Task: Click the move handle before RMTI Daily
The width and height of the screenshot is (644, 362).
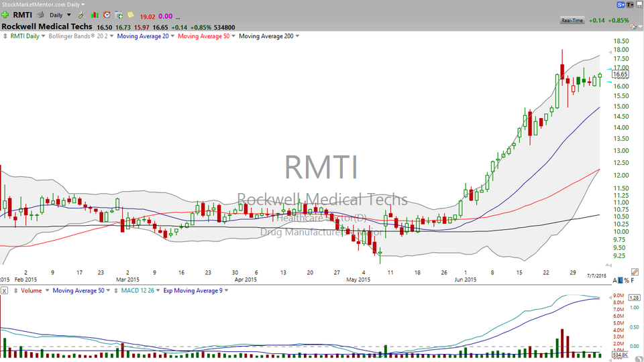Action: point(5,36)
